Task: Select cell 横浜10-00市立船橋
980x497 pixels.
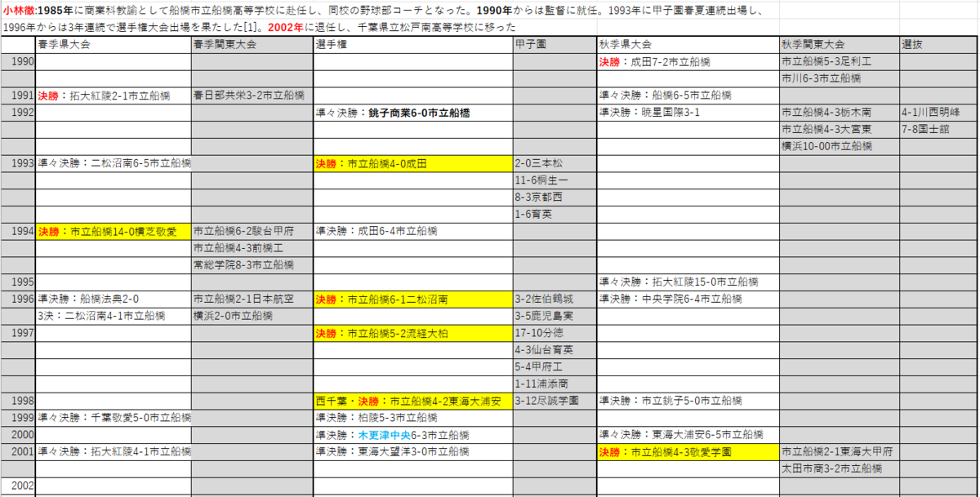Action: tap(839, 147)
